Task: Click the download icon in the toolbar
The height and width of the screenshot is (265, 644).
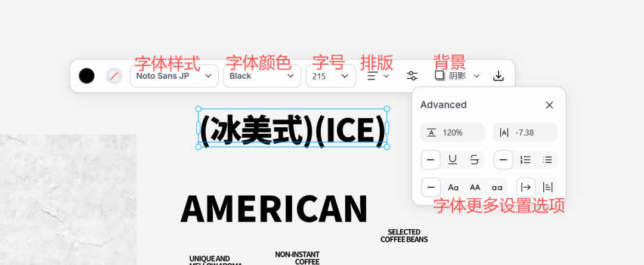Action: [498, 76]
